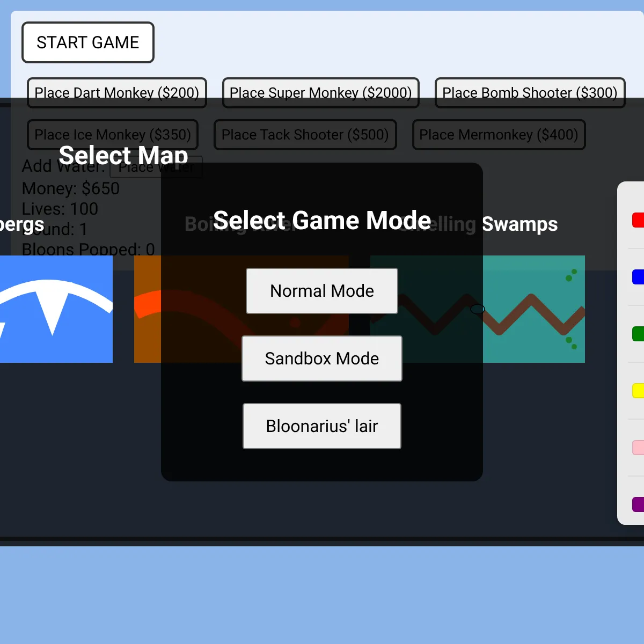The width and height of the screenshot is (644, 644).
Task: Choose Normal Mode
Action: (x=322, y=291)
